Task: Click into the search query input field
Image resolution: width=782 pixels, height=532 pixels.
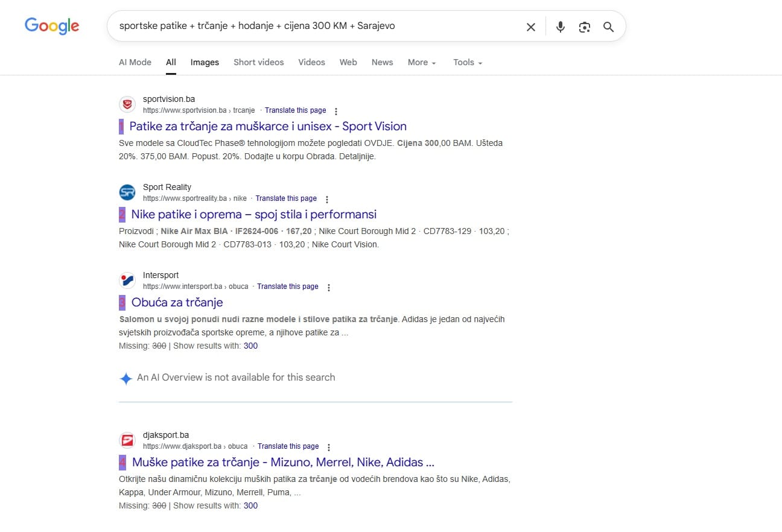Action: 314,26
